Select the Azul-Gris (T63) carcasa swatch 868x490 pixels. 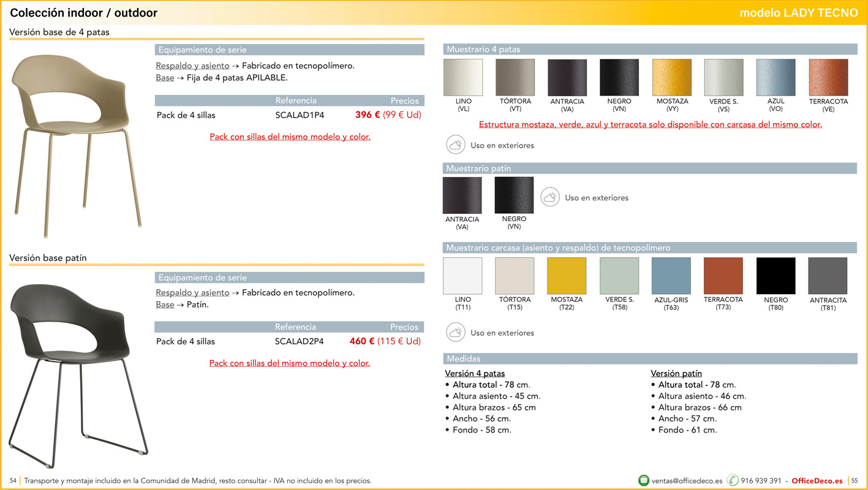click(671, 276)
